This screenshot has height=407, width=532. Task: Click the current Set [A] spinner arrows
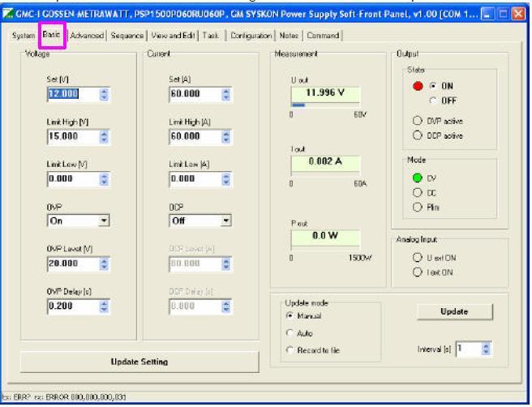click(226, 94)
